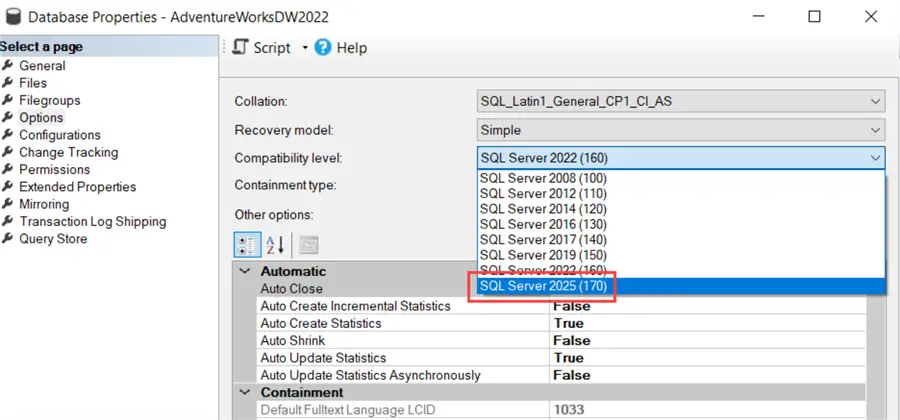Choose SQL Server 2017 (140)
The height and width of the screenshot is (420, 900).
pos(680,239)
